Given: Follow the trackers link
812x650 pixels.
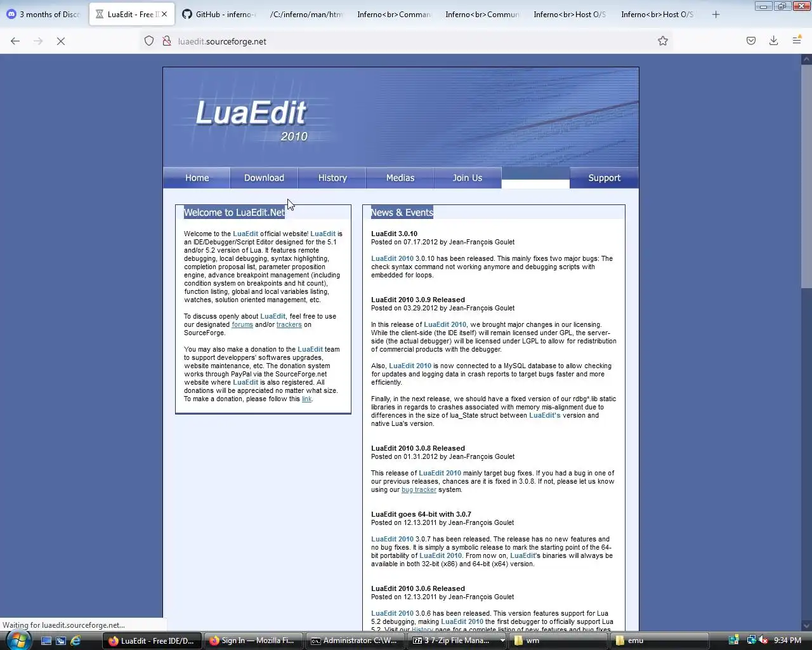Looking at the screenshot, I should tap(289, 325).
